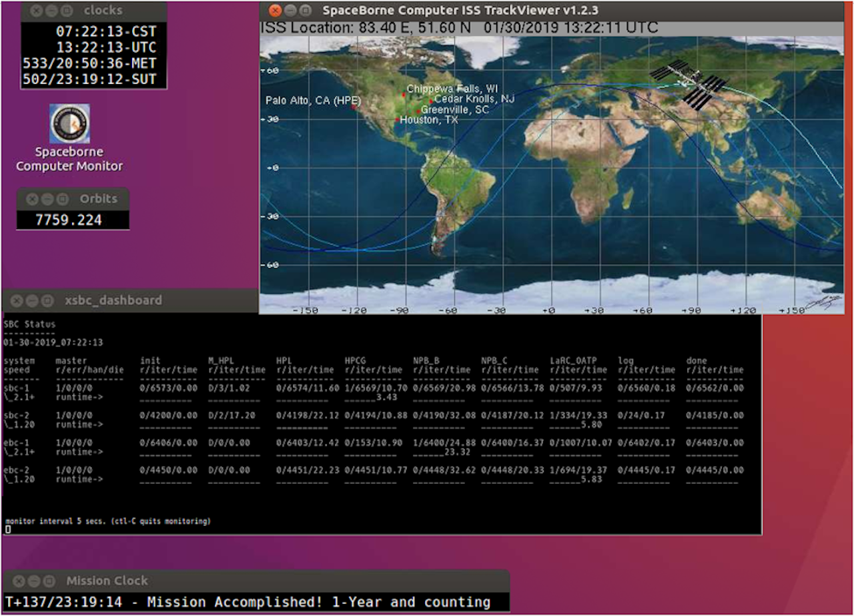Click the red Houston, TX map marker
This screenshot has width=854, height=616.
pos(397,120)
